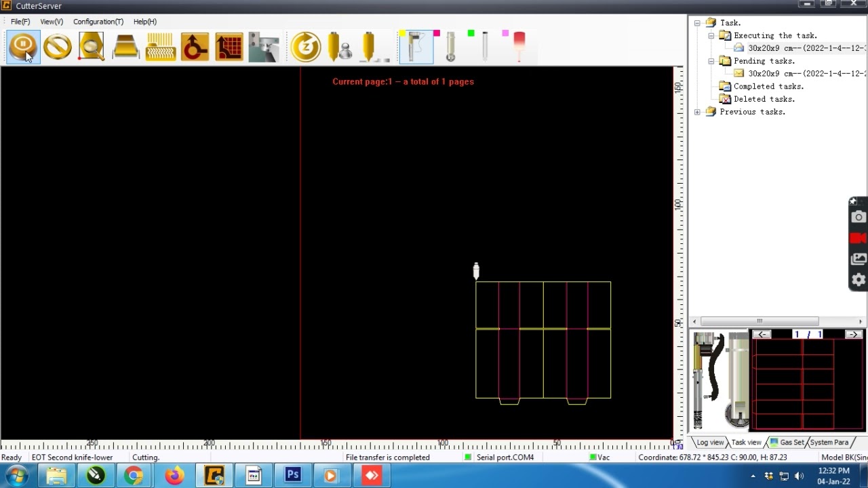Click the 'Current page:1' red text
This screenshot has height=488, width=868.
coord(403,81)
